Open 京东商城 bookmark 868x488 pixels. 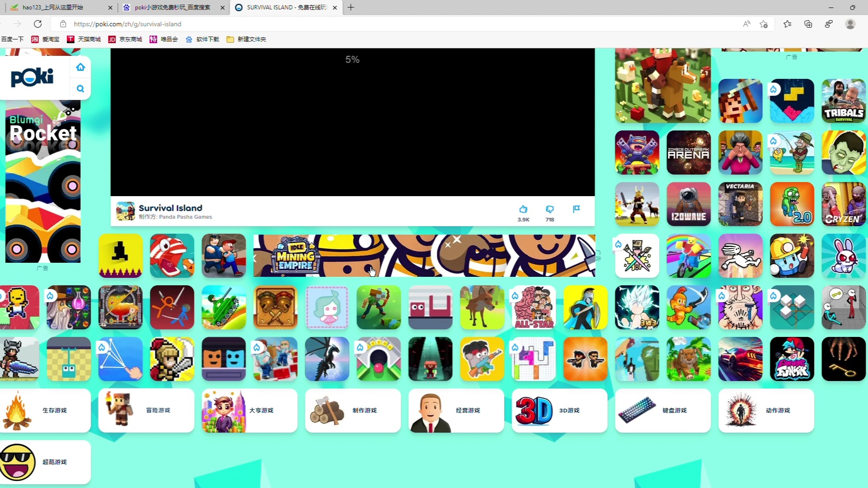125,39
